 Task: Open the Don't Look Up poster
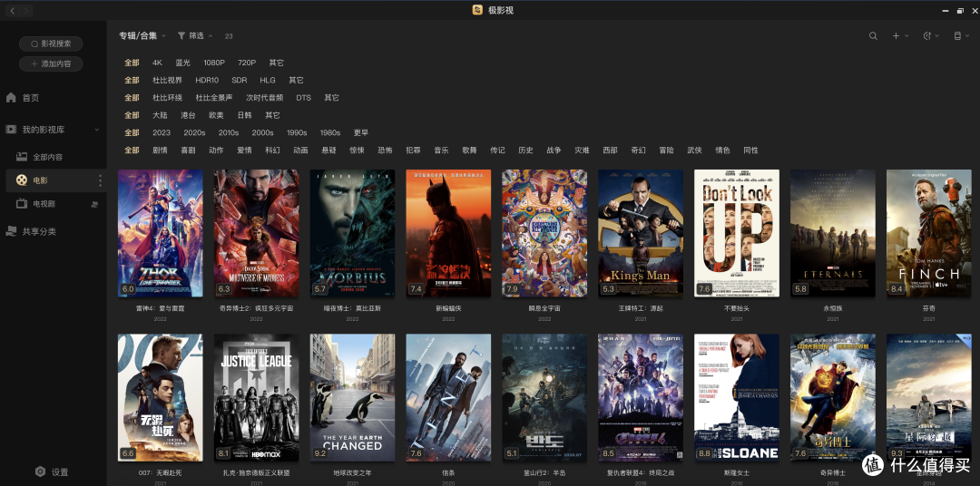(737, 233)
